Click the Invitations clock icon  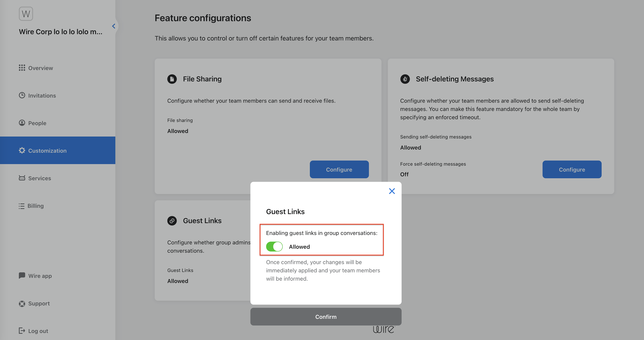point(22,95)
